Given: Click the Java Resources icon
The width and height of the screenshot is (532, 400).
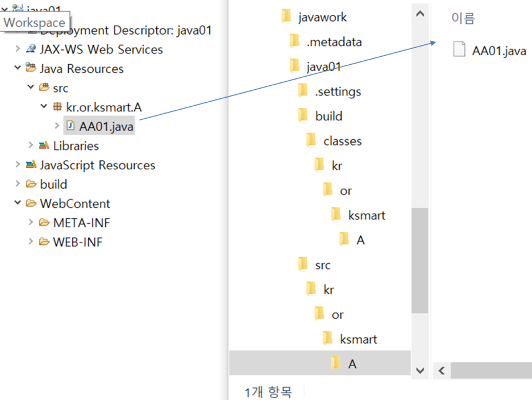Looking at the screenshot, I should pos(31,68).
